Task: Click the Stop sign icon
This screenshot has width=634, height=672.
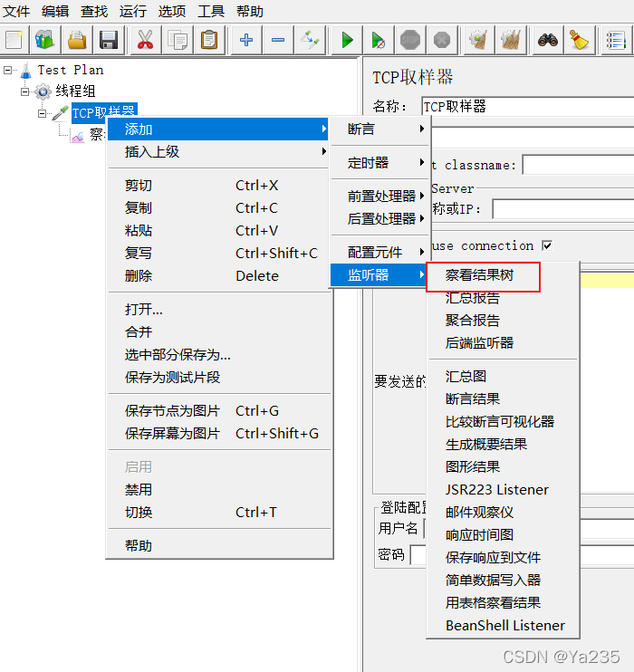Action: click(x=409, y=40)
